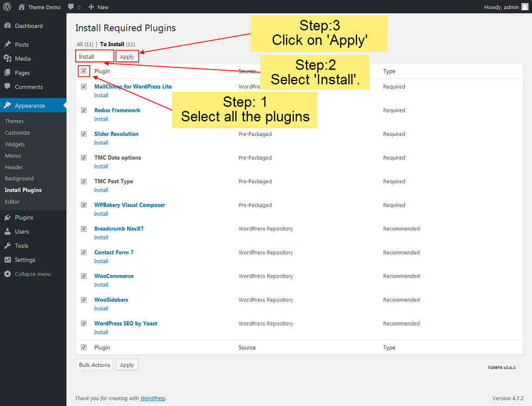Screen dimensions: 532x406
Task: Open the WordPress link in the footer
Action: tap(153, 398)
